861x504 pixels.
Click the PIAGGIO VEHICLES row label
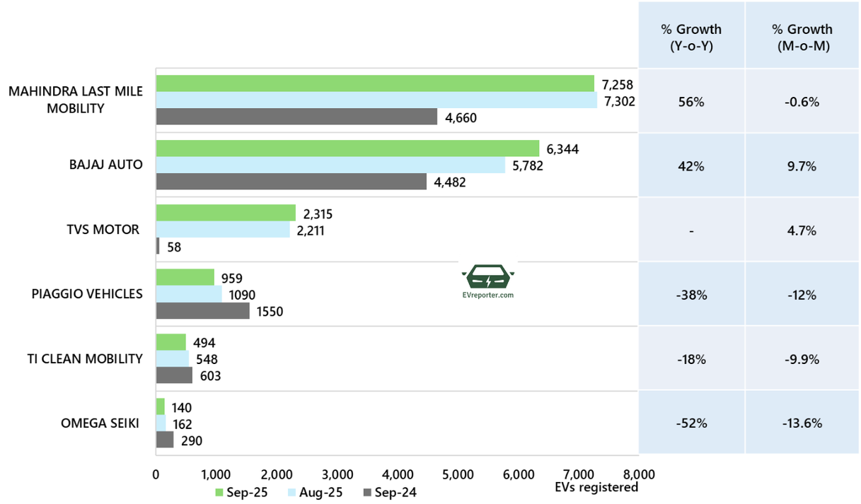pos(87,293)
